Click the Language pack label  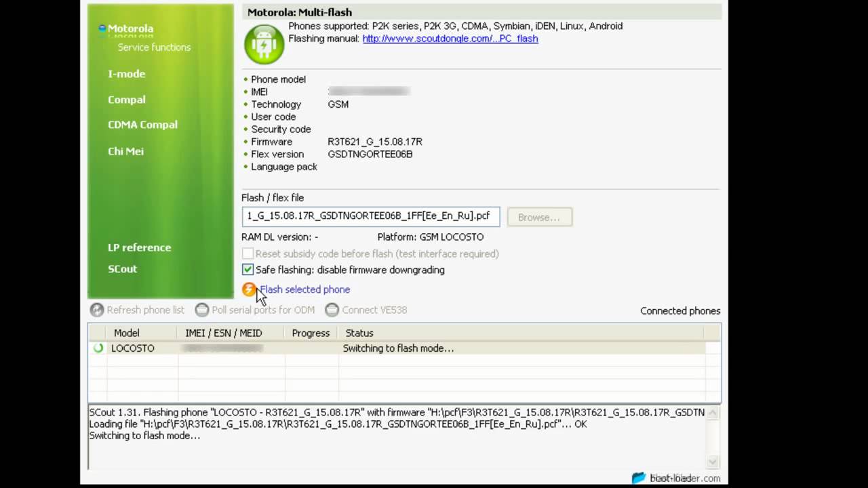(284, 167)
